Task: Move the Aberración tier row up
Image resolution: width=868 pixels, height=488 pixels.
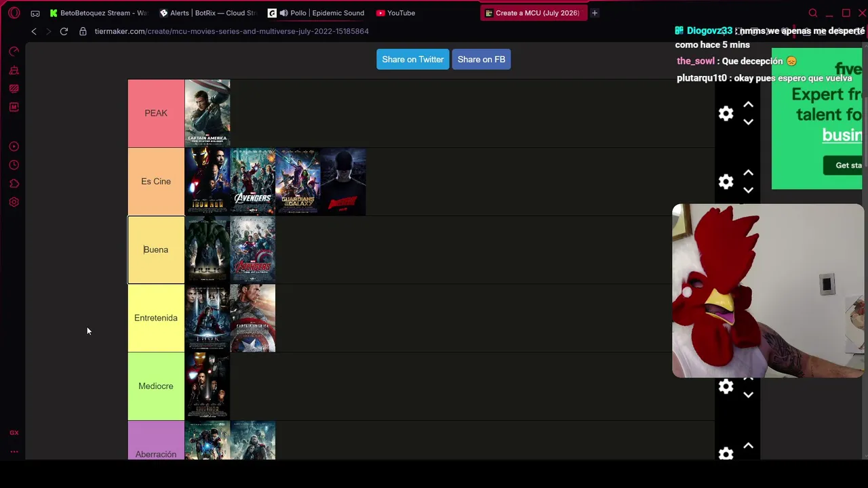Action: pos(748,445)
